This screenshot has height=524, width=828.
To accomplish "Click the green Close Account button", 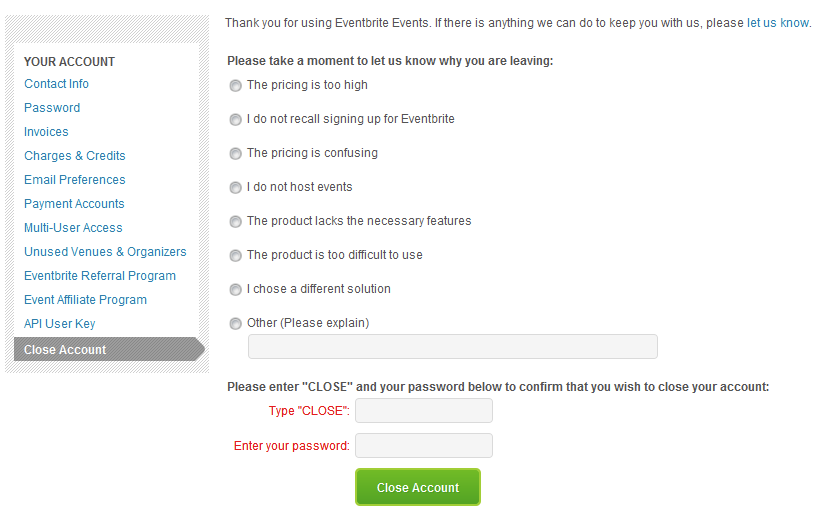I will tap(418, 487).
